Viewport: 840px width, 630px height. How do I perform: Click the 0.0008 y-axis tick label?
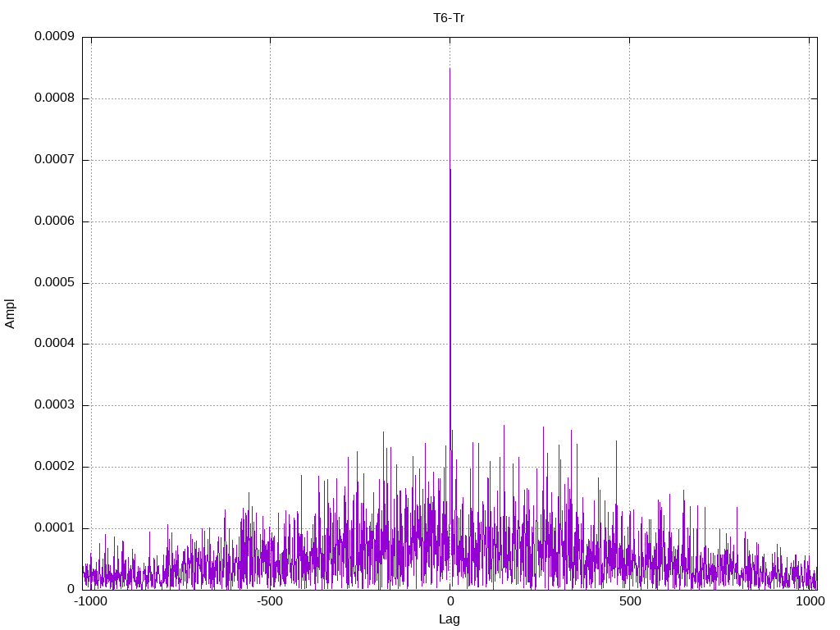(x=54, y=98)
